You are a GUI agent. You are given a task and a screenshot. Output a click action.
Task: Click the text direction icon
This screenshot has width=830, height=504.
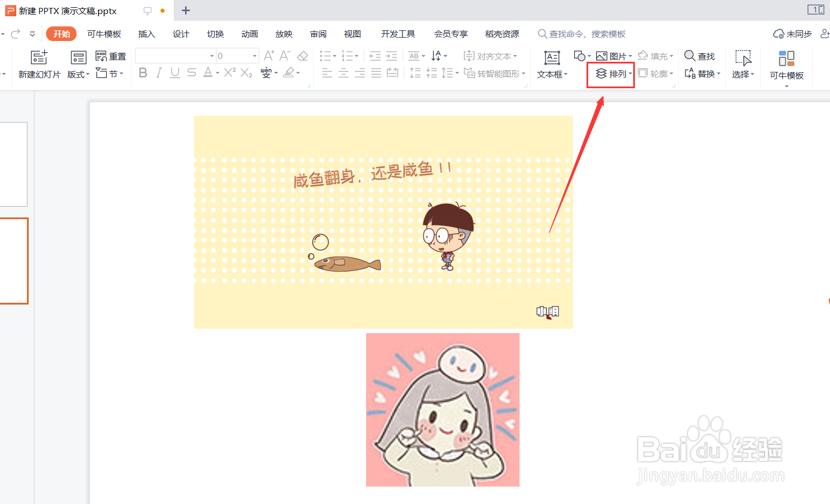pyautogui.click(x=436, y=56)
